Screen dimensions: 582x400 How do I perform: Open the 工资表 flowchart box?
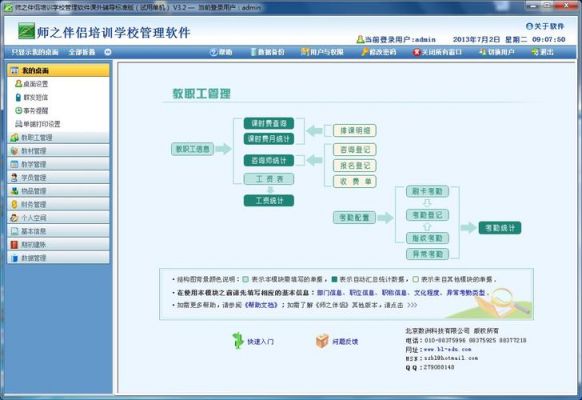269,179
